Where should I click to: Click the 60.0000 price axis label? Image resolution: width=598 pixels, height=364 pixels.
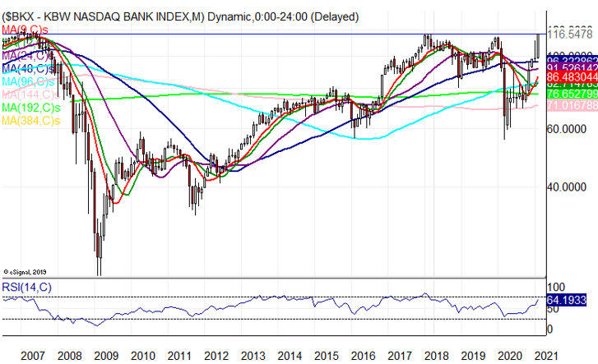point(567,130)
